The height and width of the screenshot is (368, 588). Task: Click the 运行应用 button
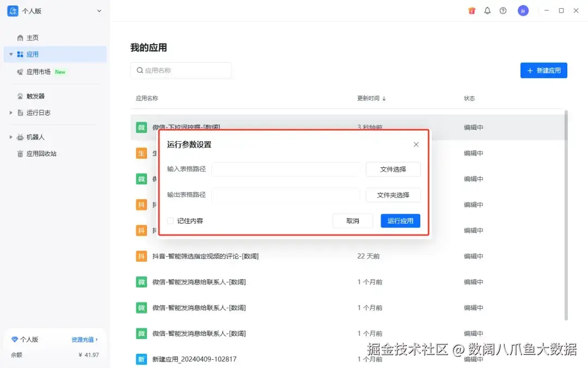pyautogui.click(x=400, y=221)
